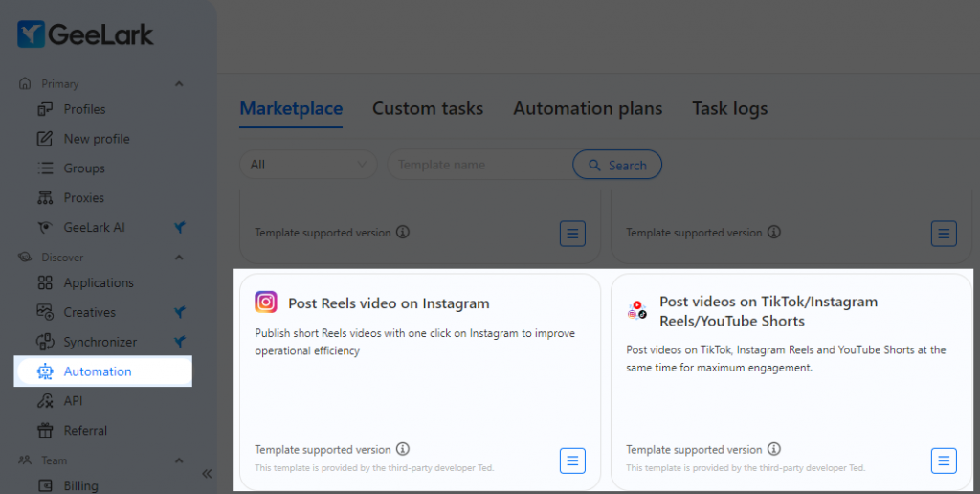Screen dimensions: 980x494
Task: Click the Automation robot icon
Action: click(45, 371)
